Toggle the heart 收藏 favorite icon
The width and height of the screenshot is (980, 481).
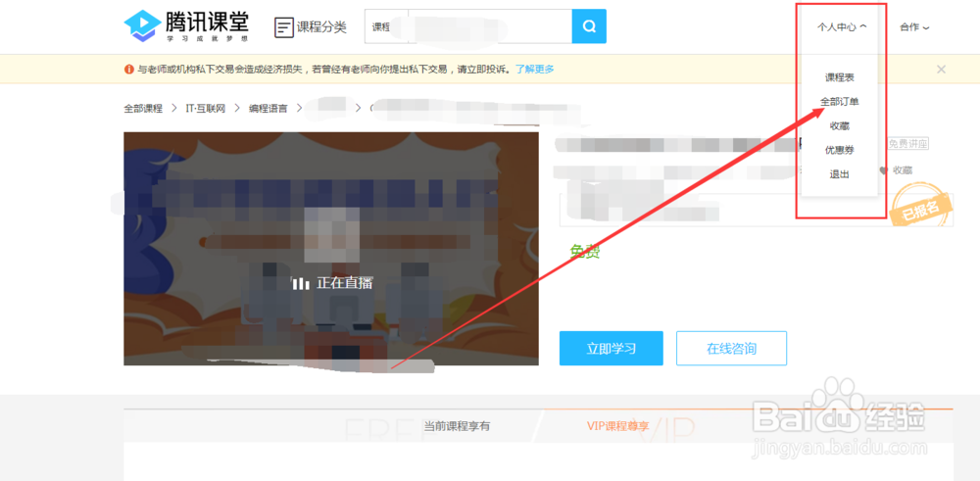click(884, 170)
